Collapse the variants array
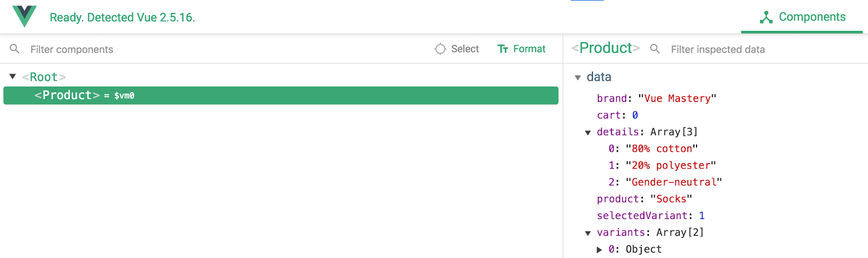 588,233
